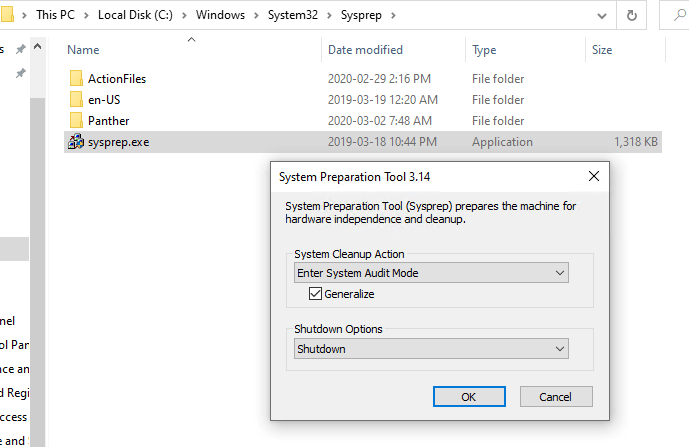Expand the address bar history dropdown
This screenshot has height=447, width=689.
pos(600,16)
